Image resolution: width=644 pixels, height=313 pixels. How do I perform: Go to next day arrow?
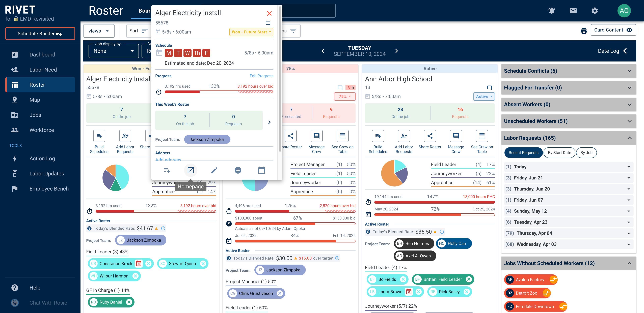[x=396, y=51]
